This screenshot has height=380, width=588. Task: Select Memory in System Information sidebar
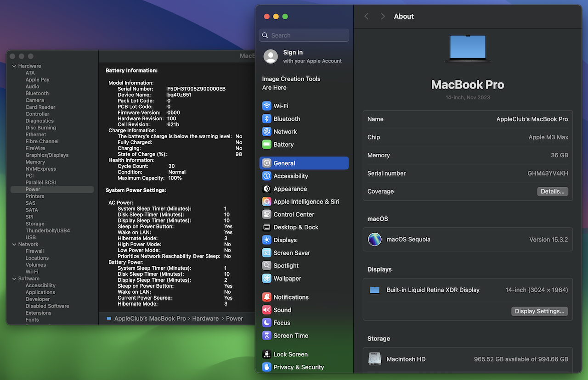click(x=35, y=162)
